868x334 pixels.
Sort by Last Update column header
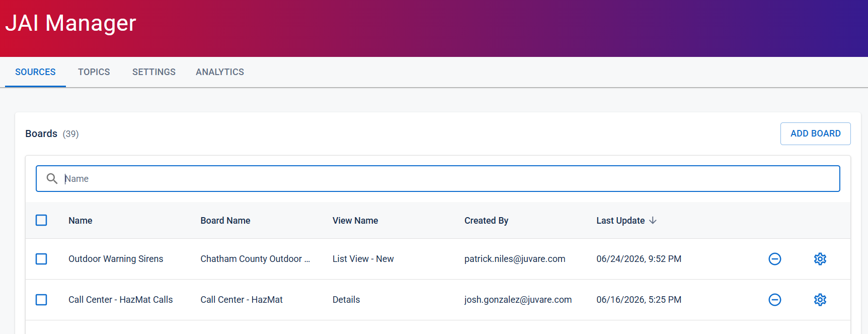pos(620,221)
